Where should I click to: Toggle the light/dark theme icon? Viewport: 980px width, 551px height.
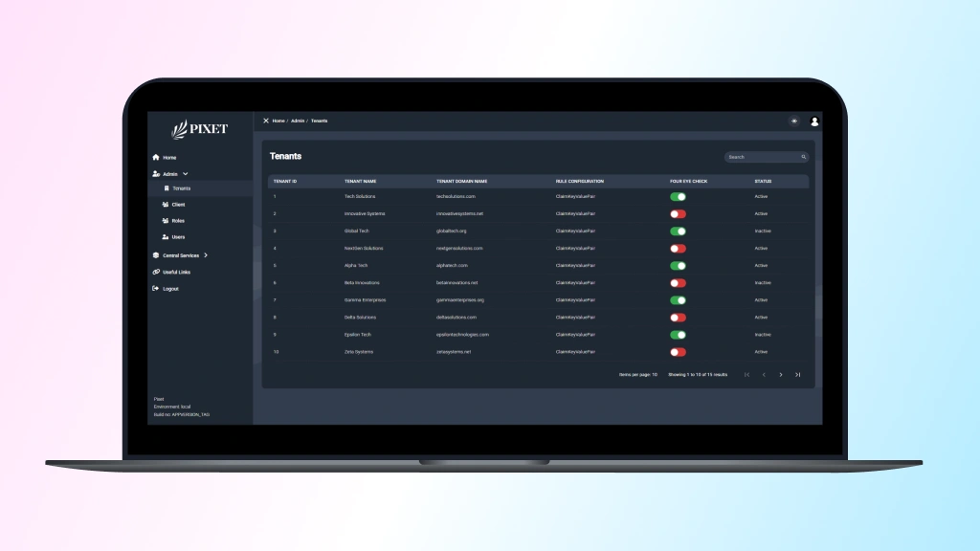793,121
